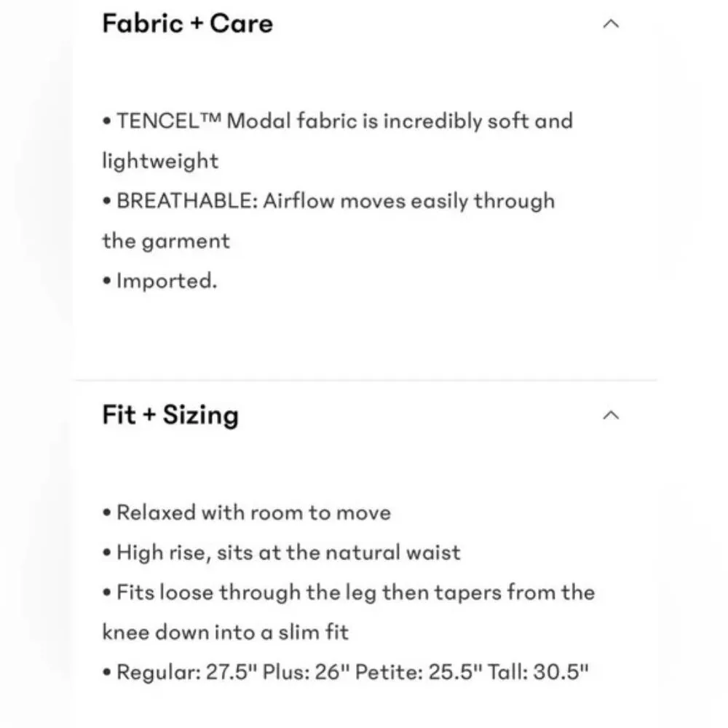Image resolution: width=728 pixels, height=728 pixels.
Task: Collapse the Fit + Sizing section chevron
Action: click(x=612, y=415)
